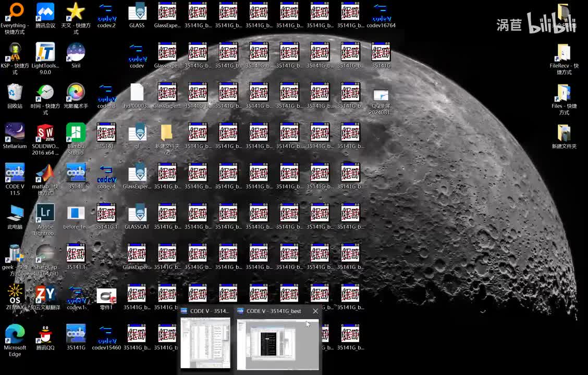
Task: Open SOLIDWORKS 2016 x64
Action: pyautogui.click(x=45, y=139)
